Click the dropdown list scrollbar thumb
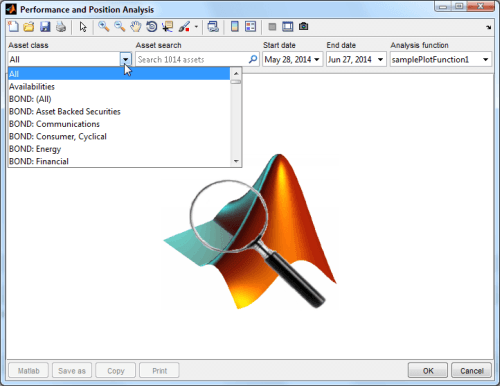 (x=236, y=82)
